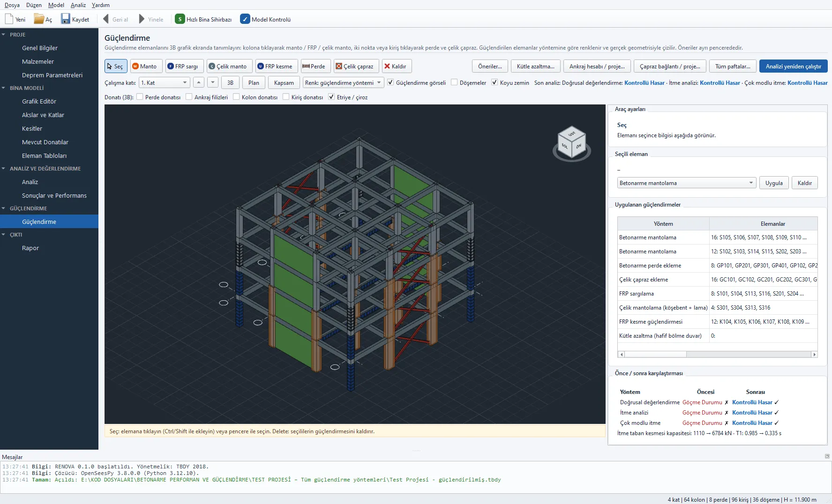Toggle Güçlendirme görseli checkbox
Screen dimensions: 832x504
click(390, 82)
